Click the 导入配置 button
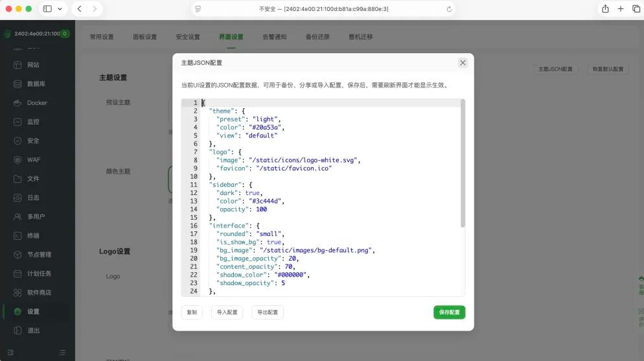This screenshot has height=361, width=644. coord(227,312)
